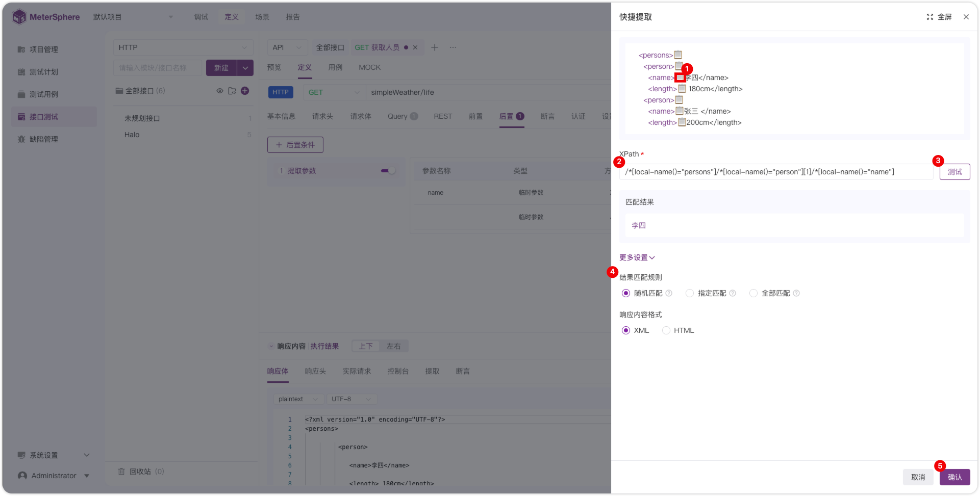980x496 pixels.
Task: Click the clipboard icon next to <persons>
Action: tap(678, 55)
